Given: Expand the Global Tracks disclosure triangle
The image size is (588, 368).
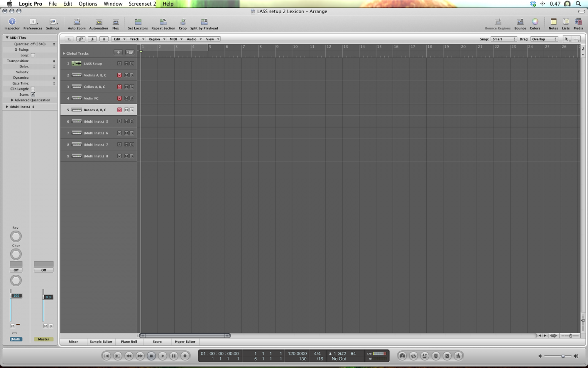Looking at the screenshot, I should [x=64, y=54].
